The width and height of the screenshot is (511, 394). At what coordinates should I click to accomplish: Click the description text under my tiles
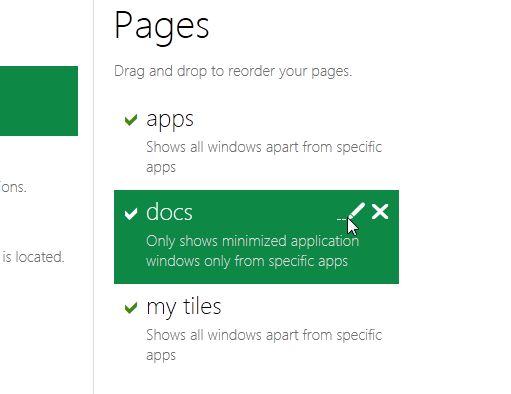point(264,345)
